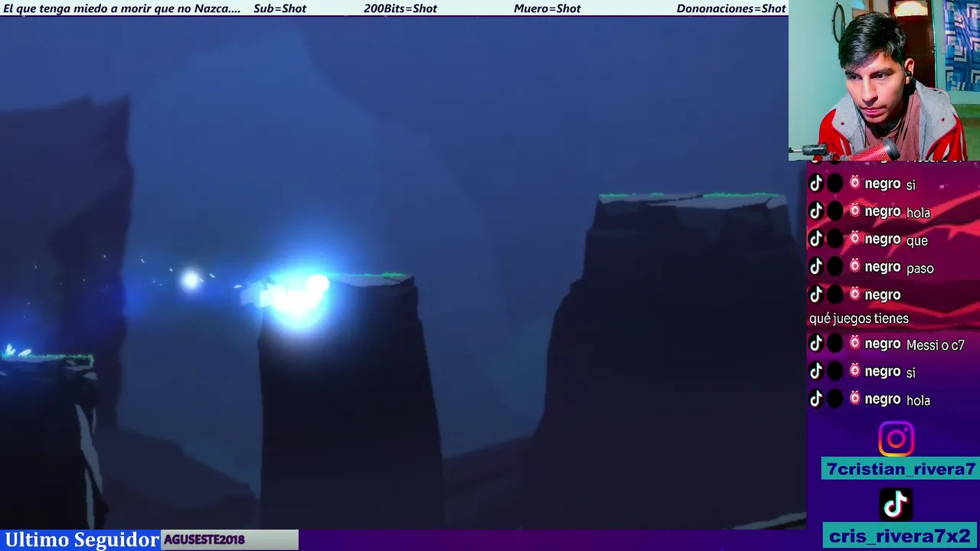Click the TikTok icon beside 'Messi o c7' message
The width and height of the screenshot is (980, 551).
click(x=816, y=344)
